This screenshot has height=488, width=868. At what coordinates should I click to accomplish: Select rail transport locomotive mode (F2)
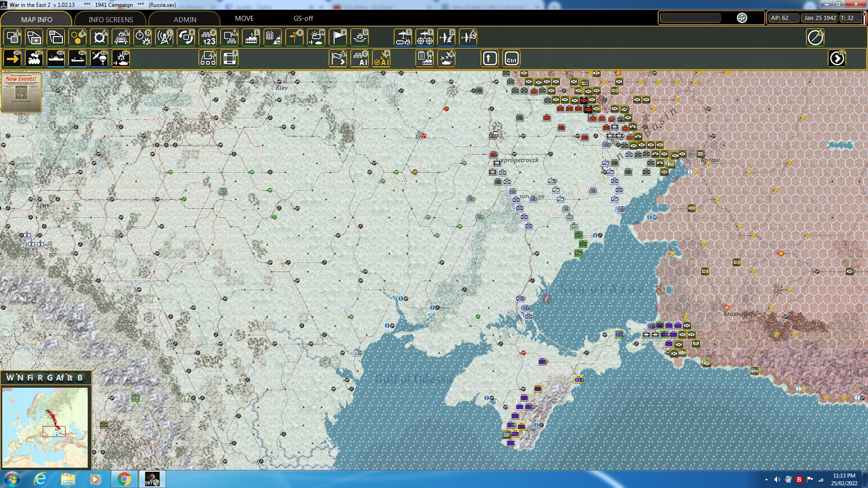34,59
